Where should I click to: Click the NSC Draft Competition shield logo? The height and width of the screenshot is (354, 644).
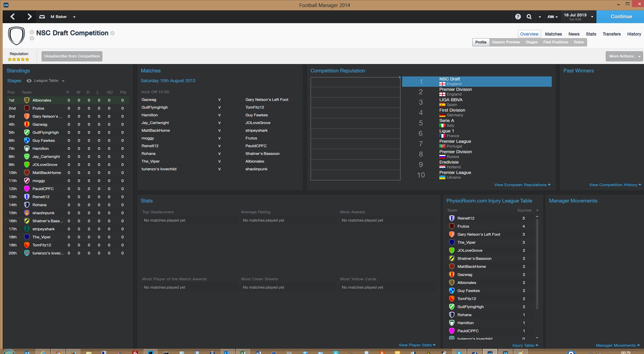click(16, 36)
